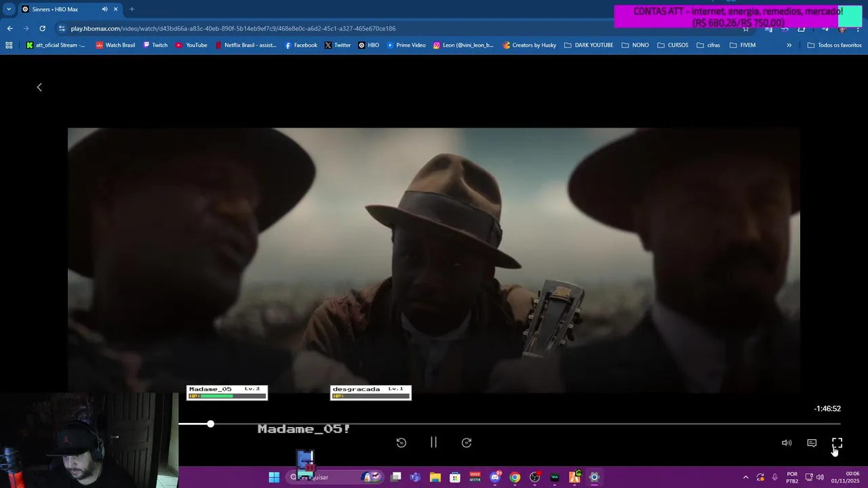The height and width of the screenshot is (488, 868).
Task: Pause the Sinners video playback
Action: coord(433,443)
